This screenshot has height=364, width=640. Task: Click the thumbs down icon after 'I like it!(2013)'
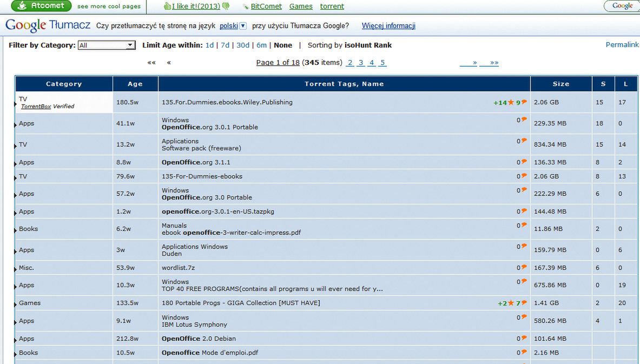(x=226, y=6)
